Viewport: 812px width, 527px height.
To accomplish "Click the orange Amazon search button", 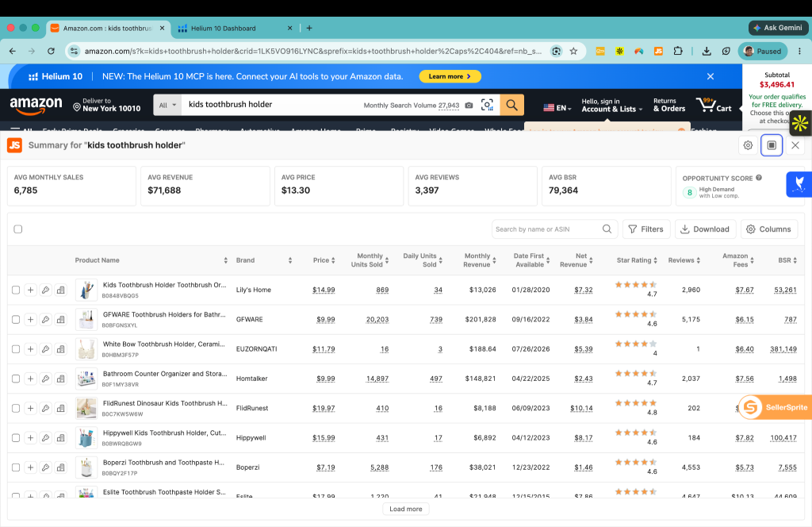I will click(511, 105).
